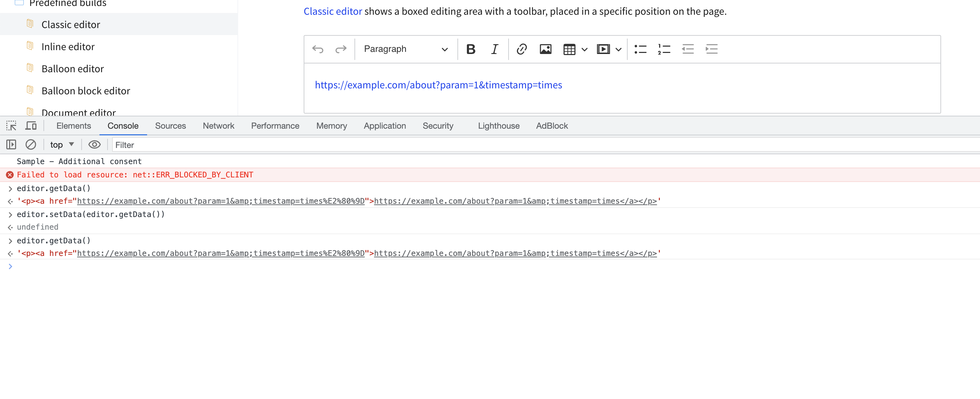Viewport: 980px width, 399px height.
Task: Open the link tool icon
Action: point(521,49)
